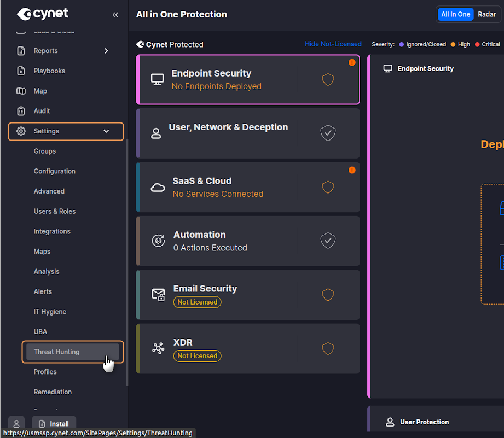Click the sidebar vertical scrollbar
The image size is (504, 438).
click(127, 262)
